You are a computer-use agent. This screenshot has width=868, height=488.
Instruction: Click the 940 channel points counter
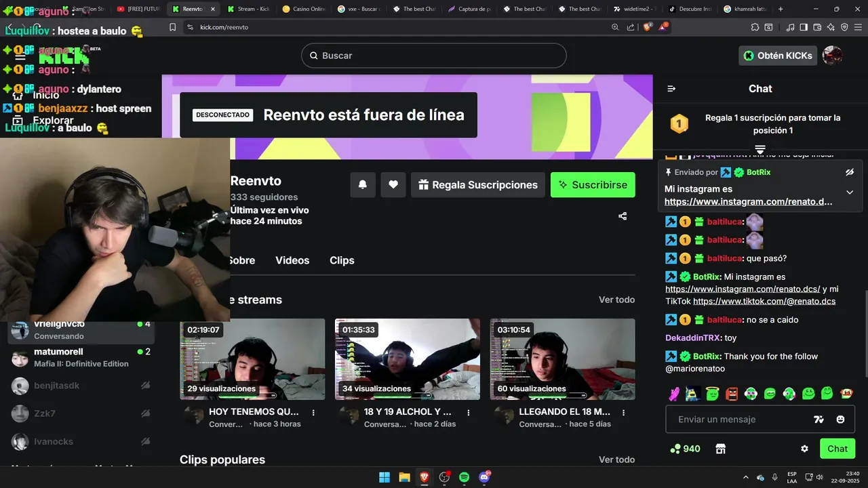(685, 449)
